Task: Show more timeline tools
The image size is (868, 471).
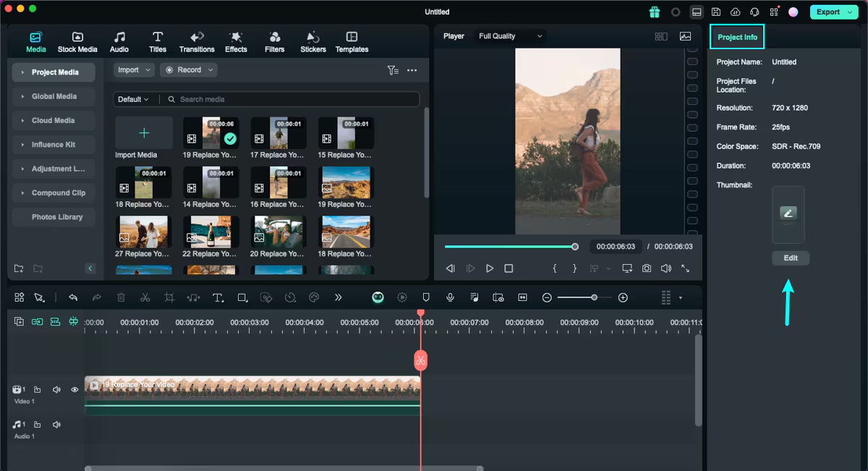Action: tap(338, 297)
